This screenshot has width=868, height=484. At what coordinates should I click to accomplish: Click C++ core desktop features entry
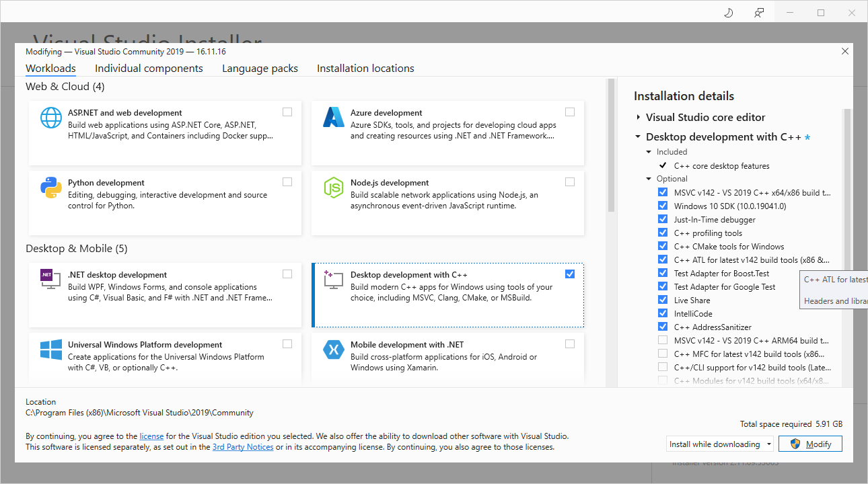click(x=721, y=166)
